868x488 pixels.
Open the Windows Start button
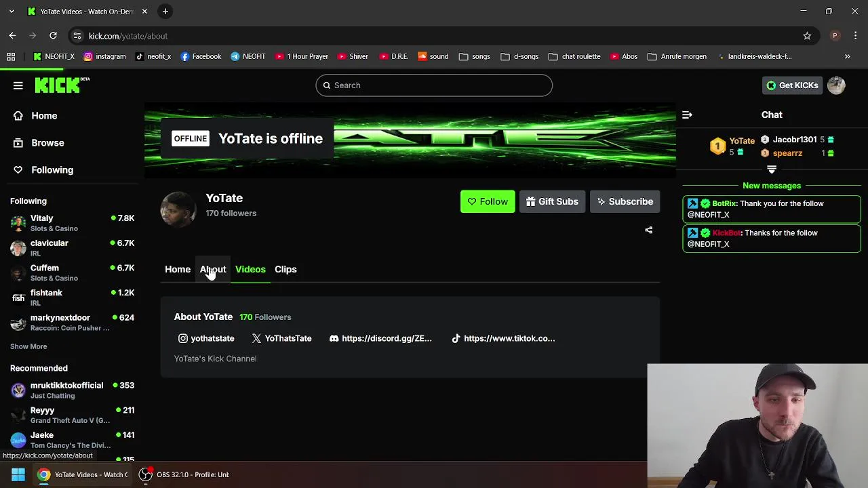pyautogui.click(x=18, y=474)
